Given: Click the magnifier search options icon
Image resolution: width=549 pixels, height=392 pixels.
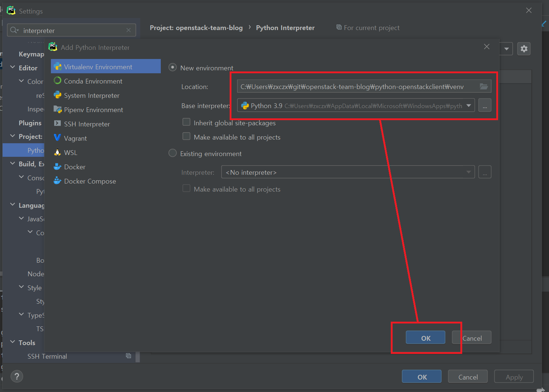Looking at the screenshot, I should tap(14, 30).
